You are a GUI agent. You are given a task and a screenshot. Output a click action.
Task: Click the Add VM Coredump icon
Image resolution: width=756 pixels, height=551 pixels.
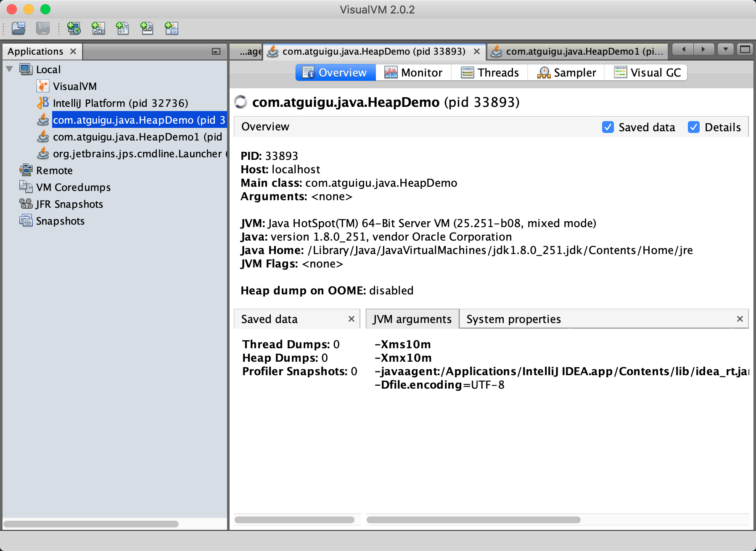point(123,29)
